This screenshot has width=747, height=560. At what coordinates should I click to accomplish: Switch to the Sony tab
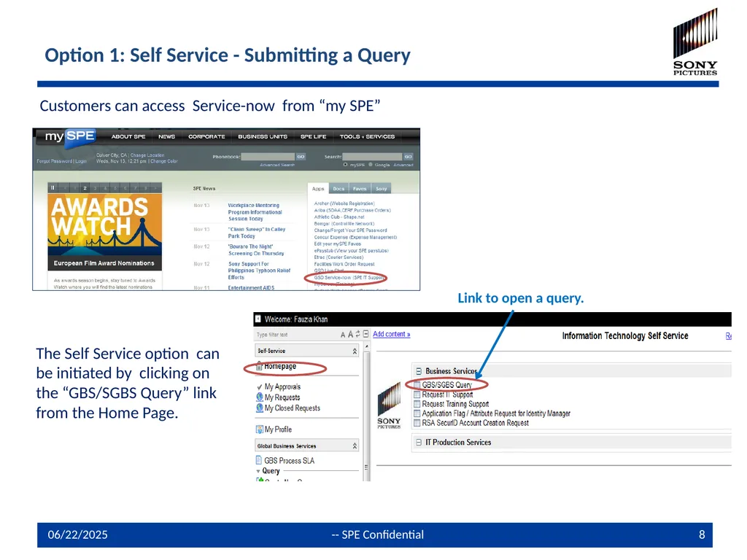point(381,189)
